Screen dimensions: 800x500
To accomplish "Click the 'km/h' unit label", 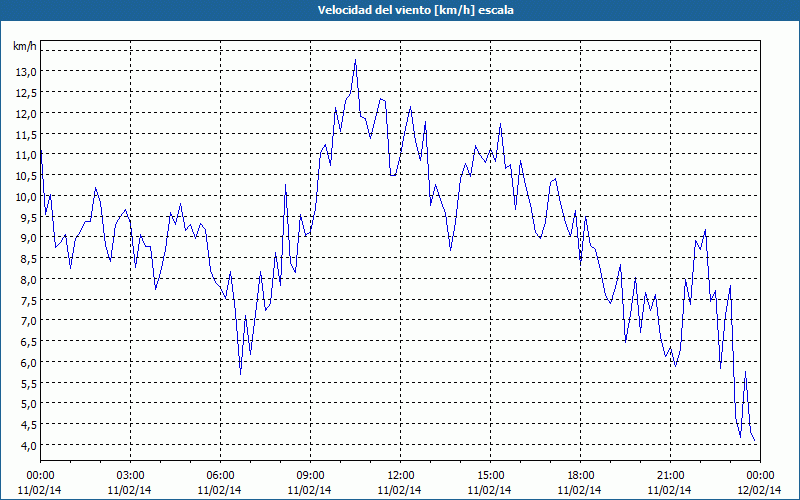I will click(25, 46).
